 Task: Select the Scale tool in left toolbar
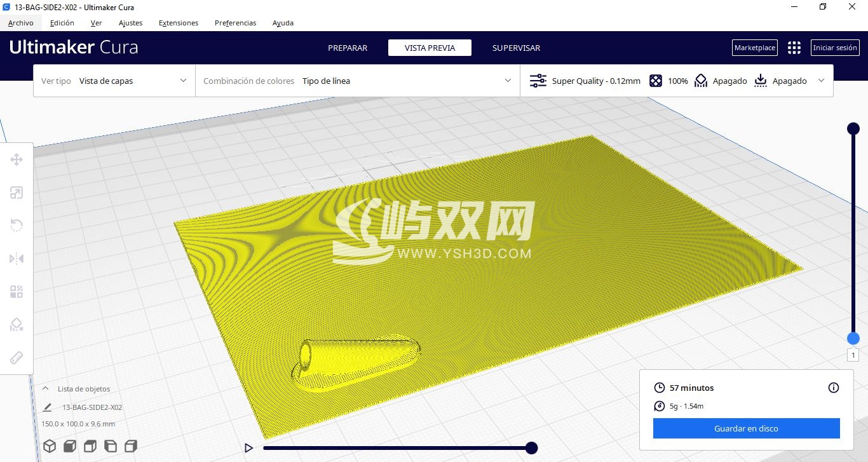(x=17, y=193)
